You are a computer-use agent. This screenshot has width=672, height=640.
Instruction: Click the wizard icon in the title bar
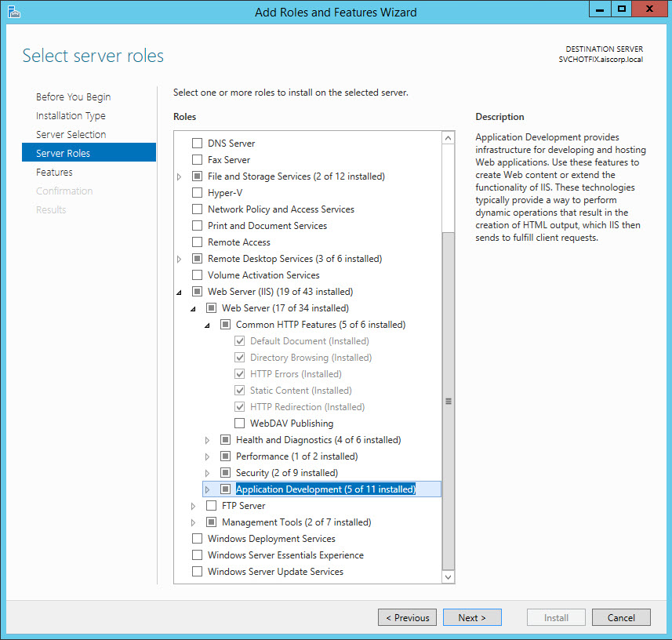click(x=13, y=12)
